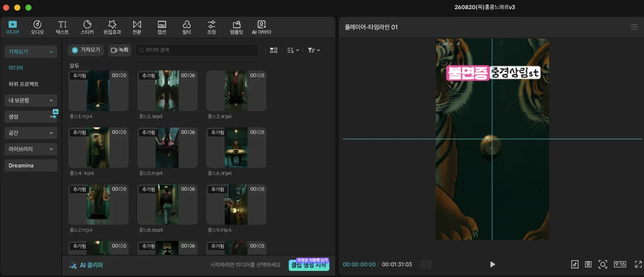Play the timeline preview

point(492,264)
